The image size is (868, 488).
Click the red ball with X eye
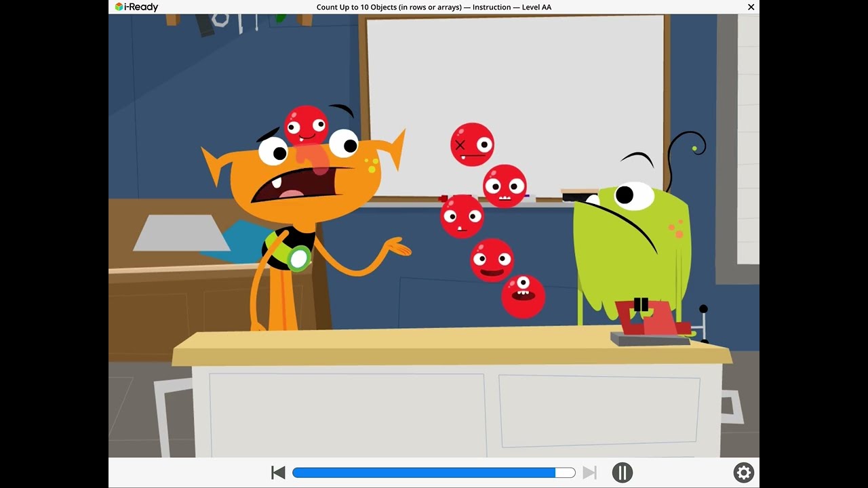[472, 144]
